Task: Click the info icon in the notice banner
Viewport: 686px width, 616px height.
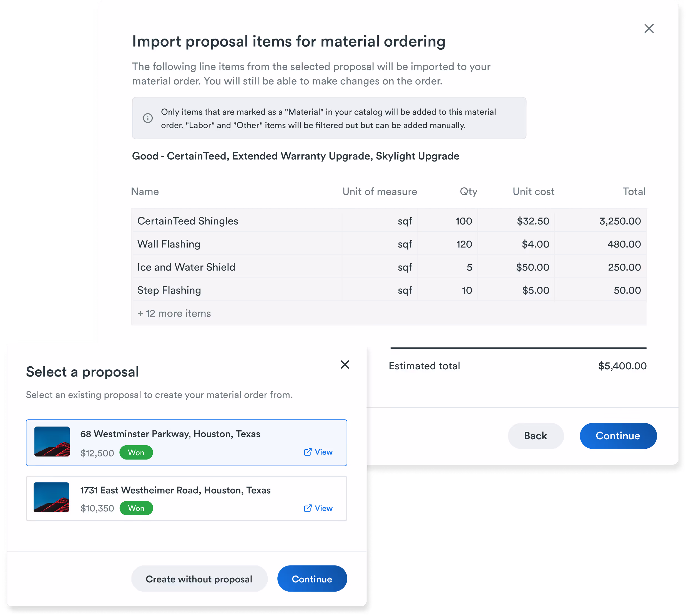Action: pyautogui.click(x=148, y=118)
